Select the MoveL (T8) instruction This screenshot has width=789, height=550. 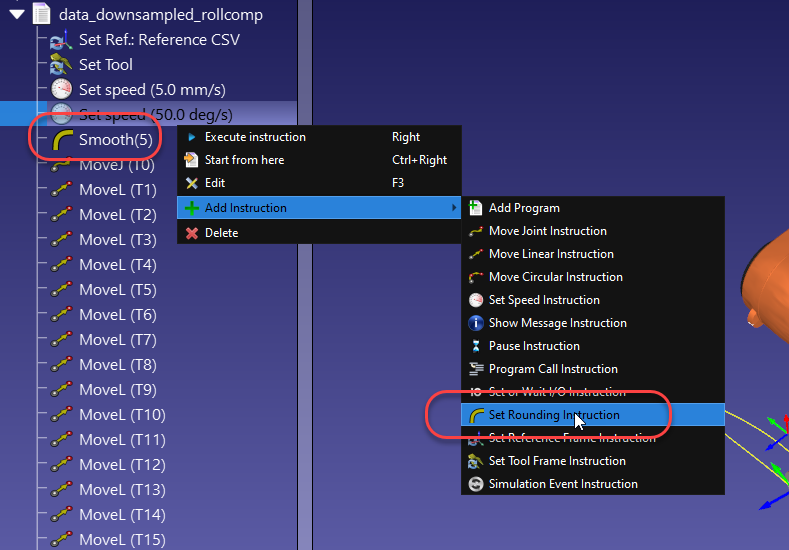[118, 364]
